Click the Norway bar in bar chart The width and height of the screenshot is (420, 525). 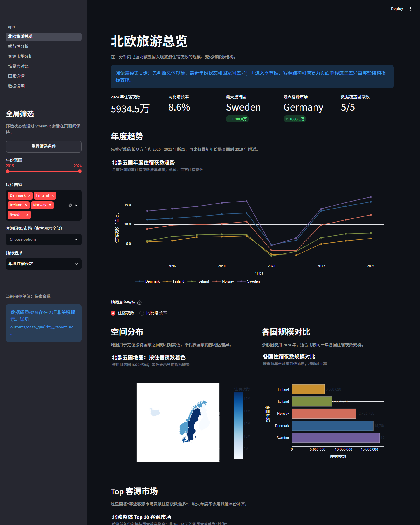click(324, 414)
